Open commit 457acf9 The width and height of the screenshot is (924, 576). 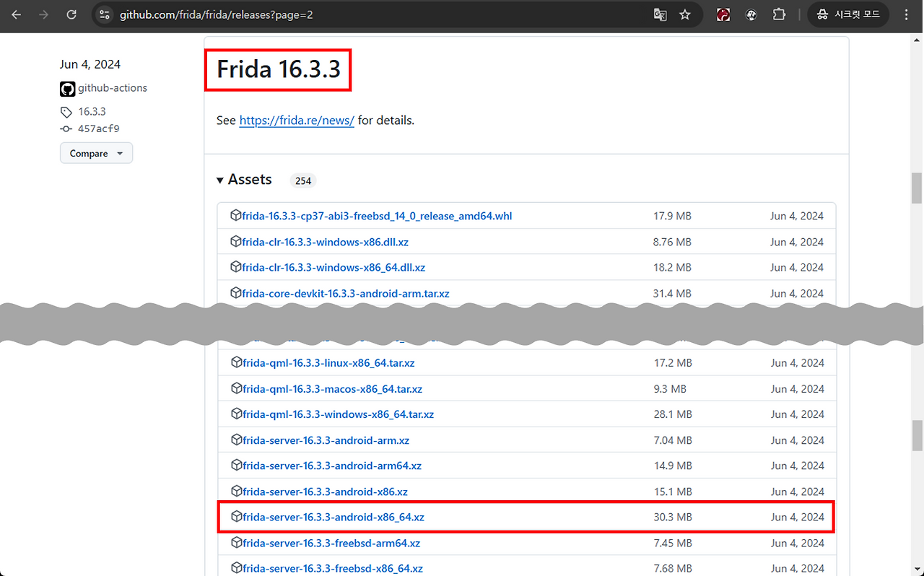tap(98, 129)
